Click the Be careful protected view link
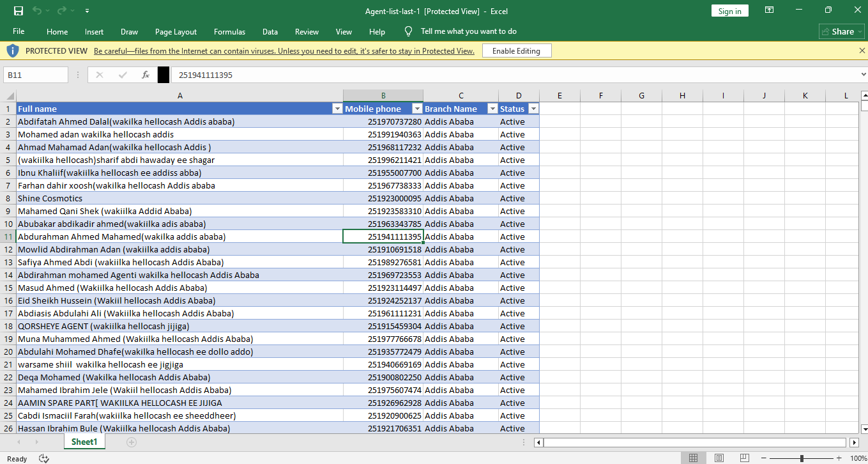Image resolution: width=868 pixels, height=464 pixels. coord(284,51)
